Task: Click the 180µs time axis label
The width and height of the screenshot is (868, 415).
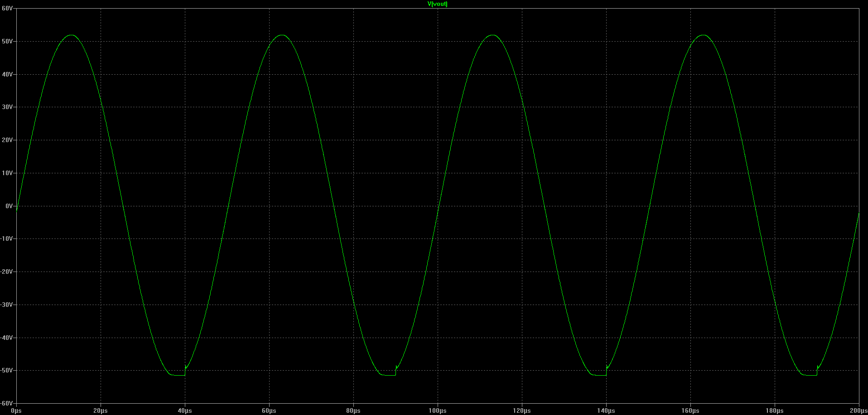Action: (x=775, y=411)
